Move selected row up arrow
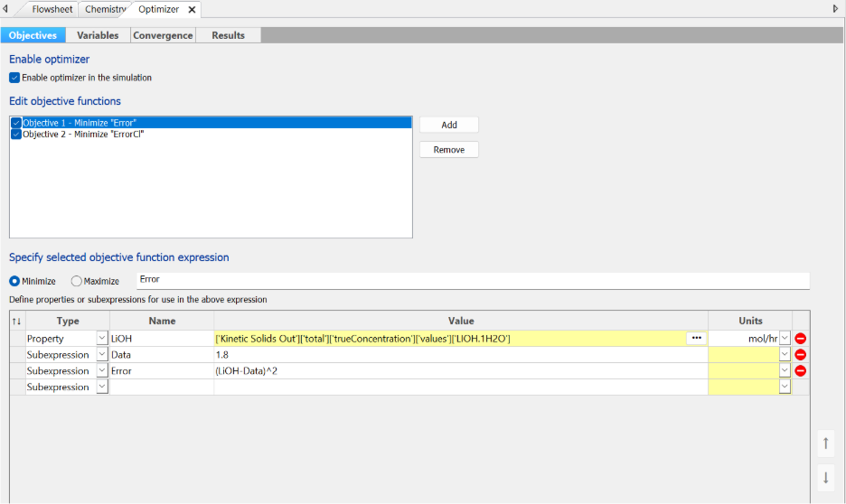This screenshot has height=504, width=846. coord(825,443)
